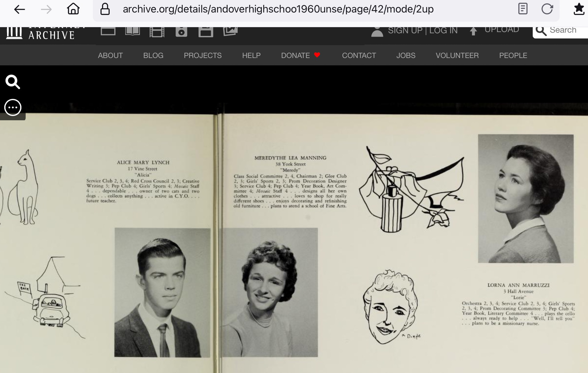Image resolution: width=588 pixels, height=373 pixels.
Task: Open the Texts book icon
Action: pyautogui.click(x=132, y=32)
